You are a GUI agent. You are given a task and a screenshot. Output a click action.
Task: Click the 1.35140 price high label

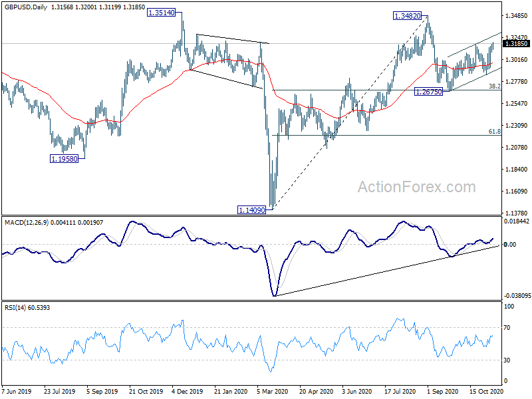(x=162, y=13)
